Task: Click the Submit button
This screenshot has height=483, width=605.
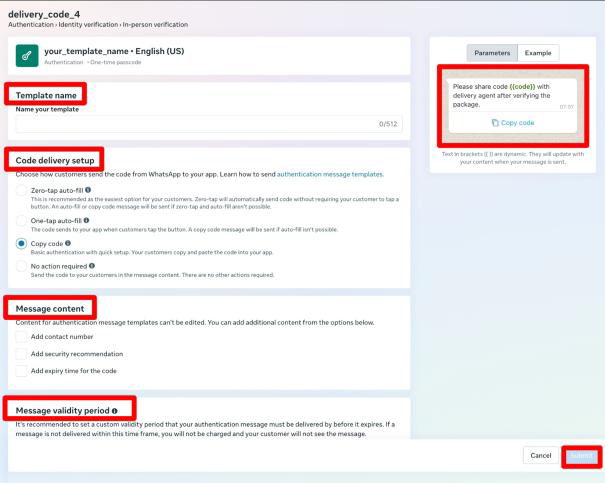Action: (x=581, y=456)
